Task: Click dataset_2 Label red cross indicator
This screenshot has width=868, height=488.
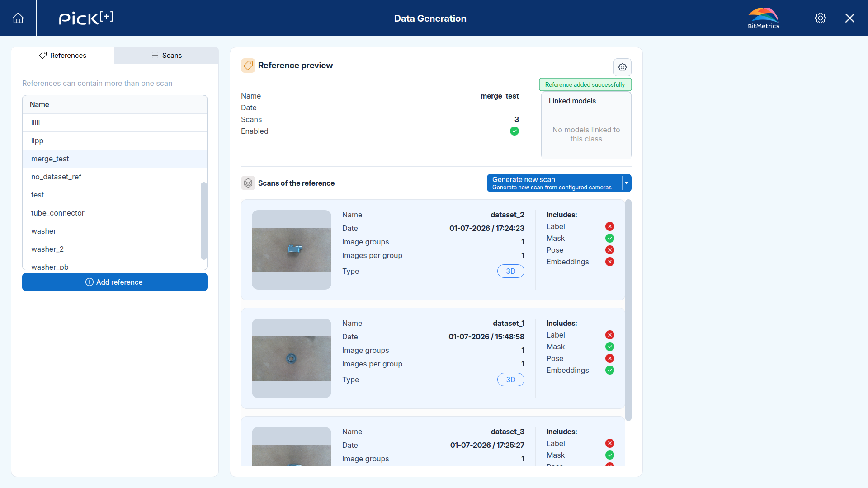Action: pyautogui.click(x=610, y=226)
